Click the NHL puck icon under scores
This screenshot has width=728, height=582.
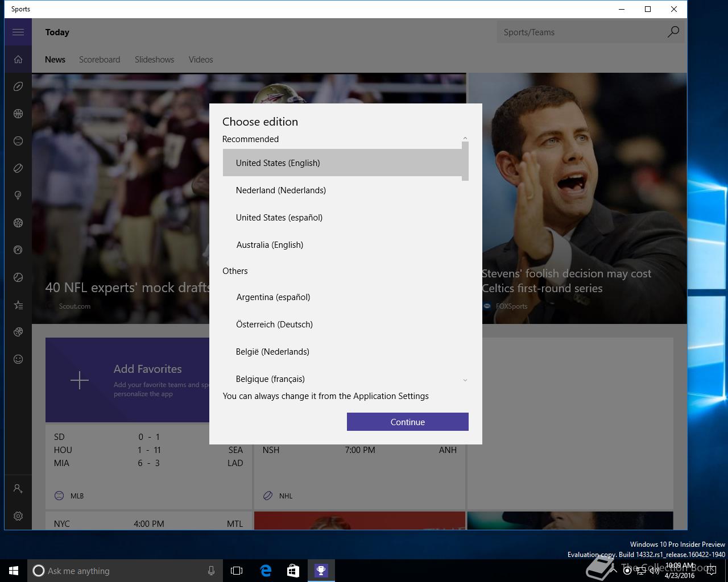coord(268,496)
